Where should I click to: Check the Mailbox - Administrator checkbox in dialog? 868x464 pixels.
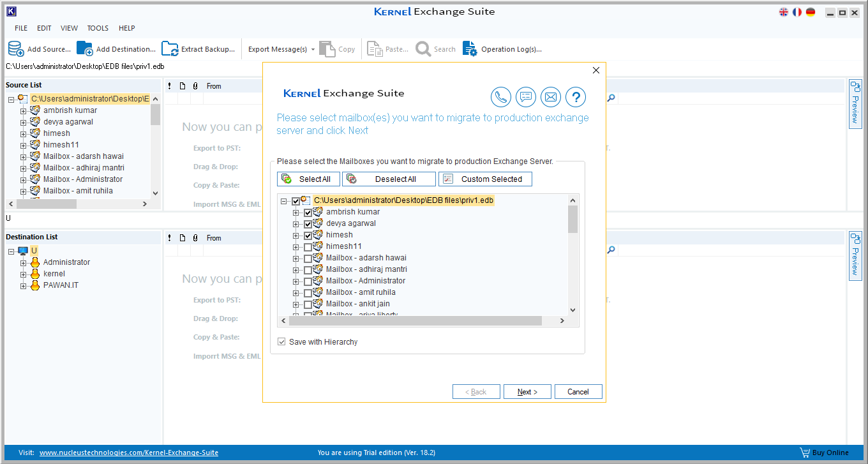pyautogui.click(x=308, y=281)
